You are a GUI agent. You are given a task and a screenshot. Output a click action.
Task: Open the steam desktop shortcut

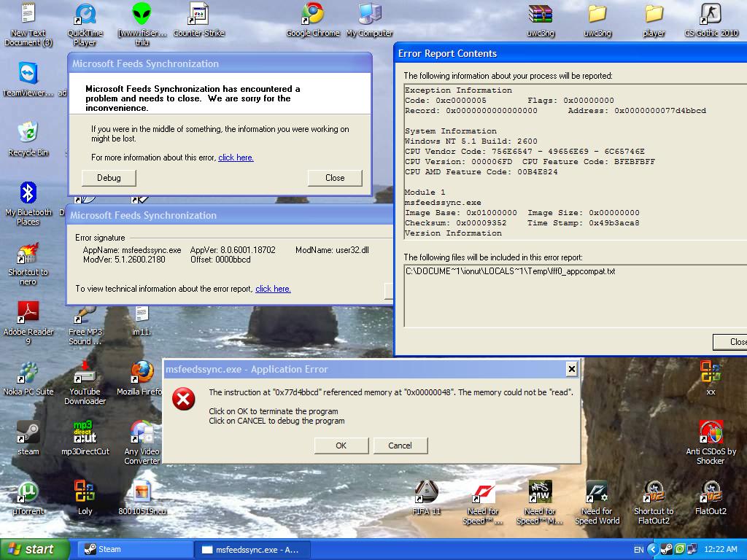pos(28,438)
